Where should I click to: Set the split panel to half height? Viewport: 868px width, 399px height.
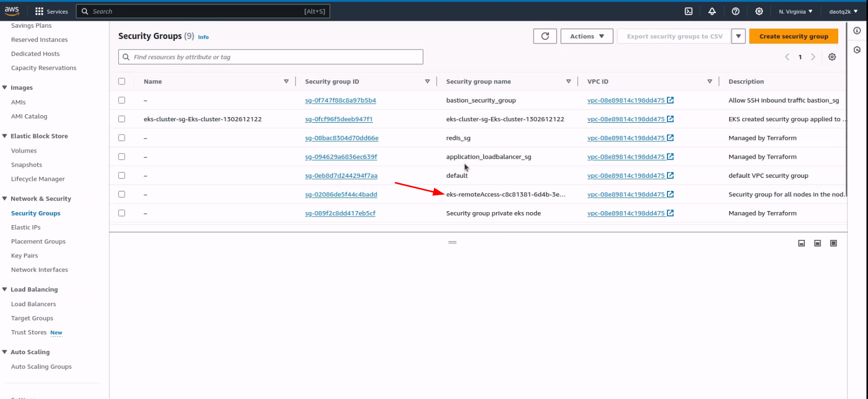(817, 243)
